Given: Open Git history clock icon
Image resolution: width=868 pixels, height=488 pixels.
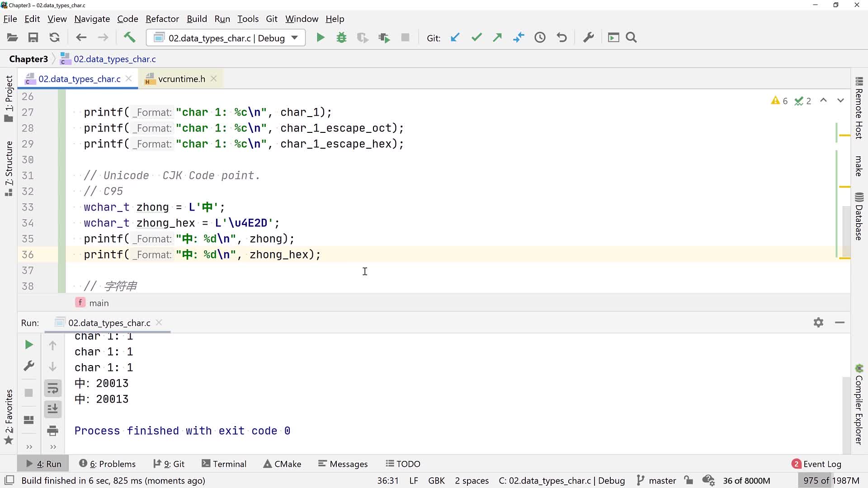Looking at the screenshot, I should click(540, 38).
